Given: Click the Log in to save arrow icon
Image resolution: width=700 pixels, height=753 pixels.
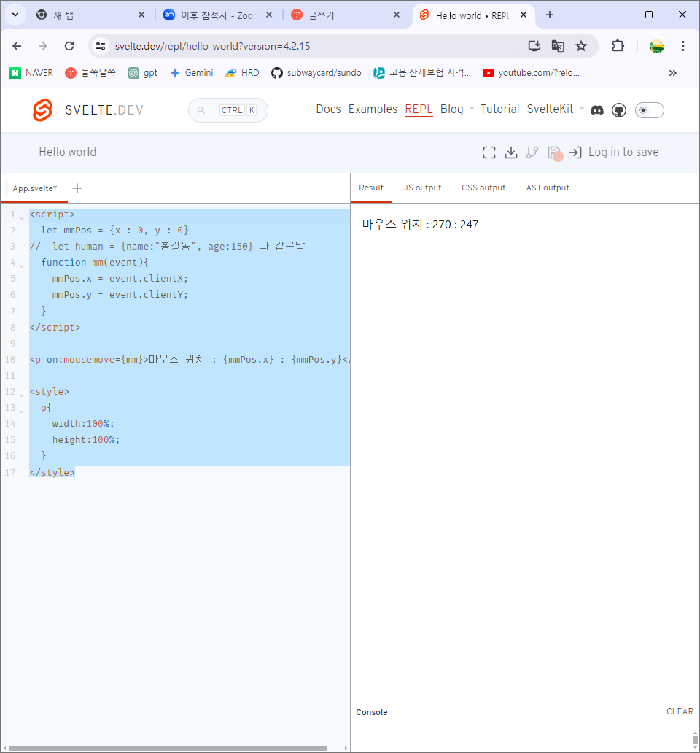Looking at the screenshot, I should pos(575,152).
